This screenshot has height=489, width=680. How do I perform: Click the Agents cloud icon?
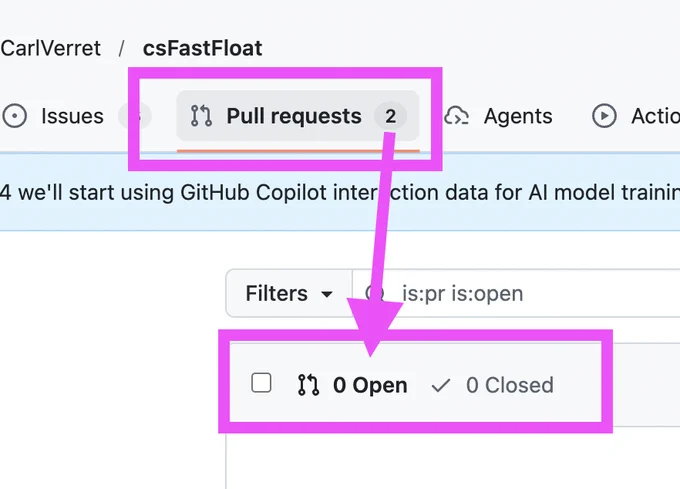456,116
